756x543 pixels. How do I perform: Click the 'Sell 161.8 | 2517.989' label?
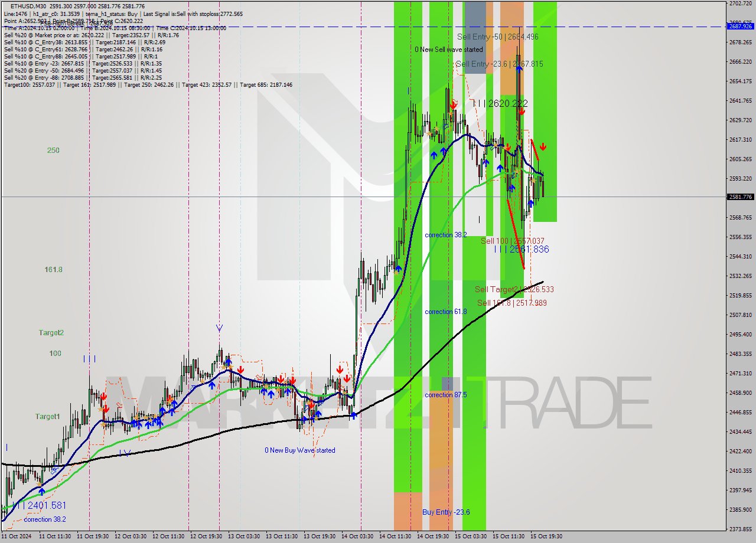pyautogui.click(x=512, y=303)
